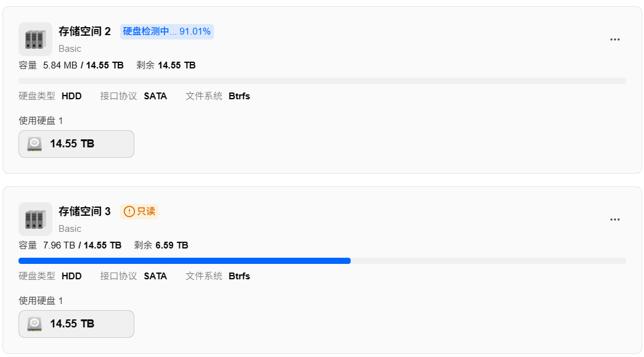Open the three-dot menu for 存储空间 3

[x=615, y=220]
